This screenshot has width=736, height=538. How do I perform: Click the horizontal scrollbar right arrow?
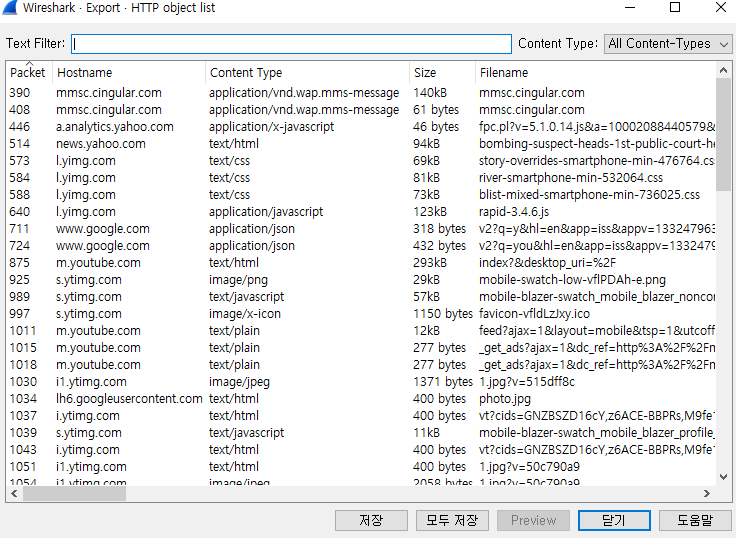pyautogui.click(x=706, y=493)
